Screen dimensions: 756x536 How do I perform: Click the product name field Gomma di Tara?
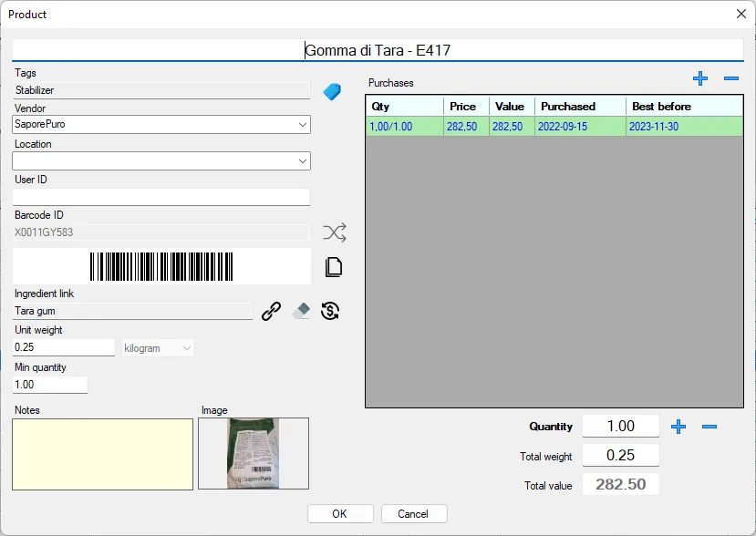tap(378, 50)
